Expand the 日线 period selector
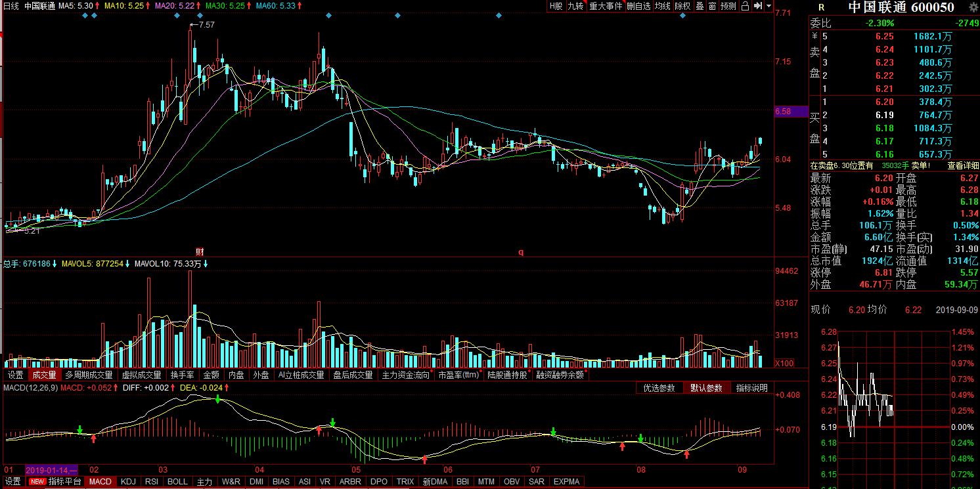980x489 pixels. pos(11,6)
